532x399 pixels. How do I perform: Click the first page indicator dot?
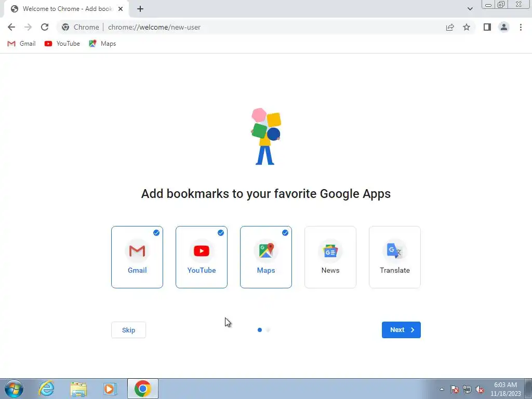[x=260, y=330]
